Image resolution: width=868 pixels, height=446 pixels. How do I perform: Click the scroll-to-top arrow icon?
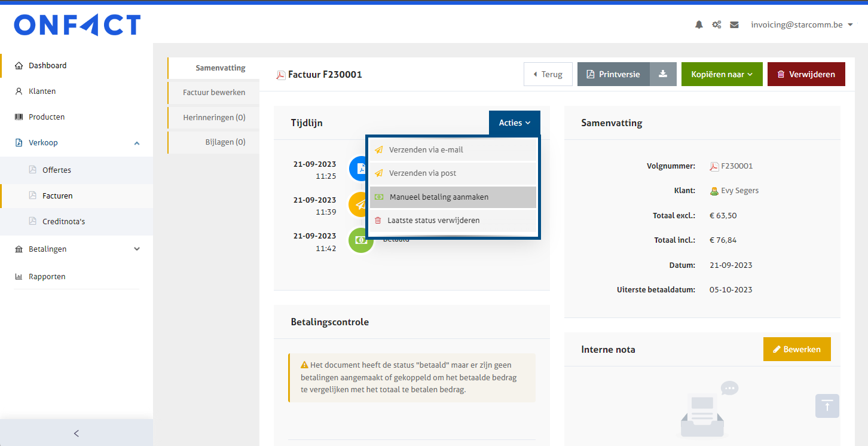coord(827,406)
